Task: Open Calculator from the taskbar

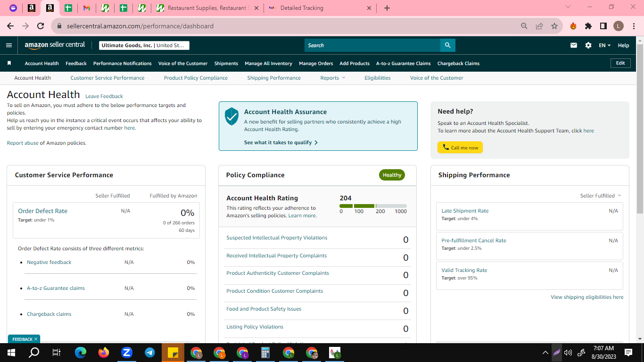Action: pyautogui.click(x=265, y=352)
